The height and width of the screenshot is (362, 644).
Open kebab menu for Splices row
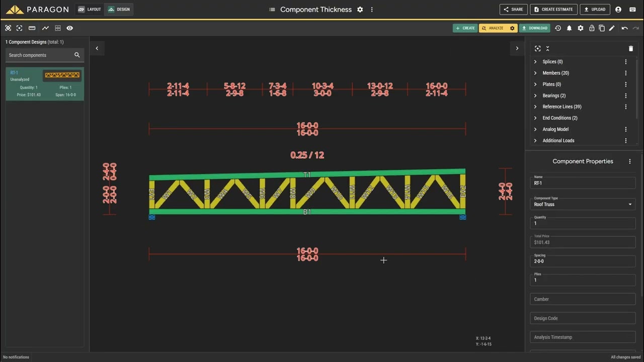626,62
